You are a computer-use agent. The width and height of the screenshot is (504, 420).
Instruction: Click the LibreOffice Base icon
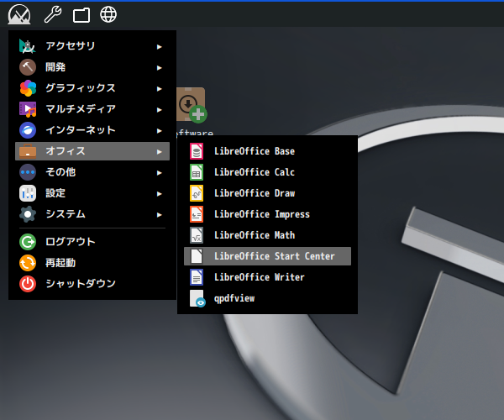[197, 151]
